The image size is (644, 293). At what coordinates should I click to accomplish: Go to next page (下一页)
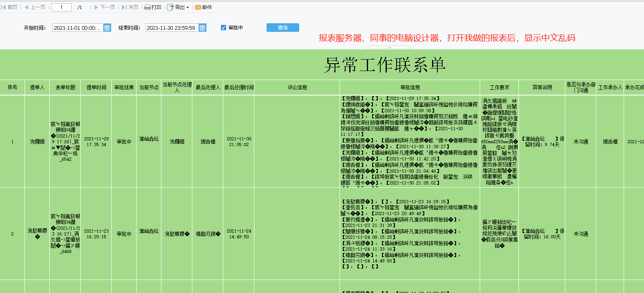tap(104, 7)
